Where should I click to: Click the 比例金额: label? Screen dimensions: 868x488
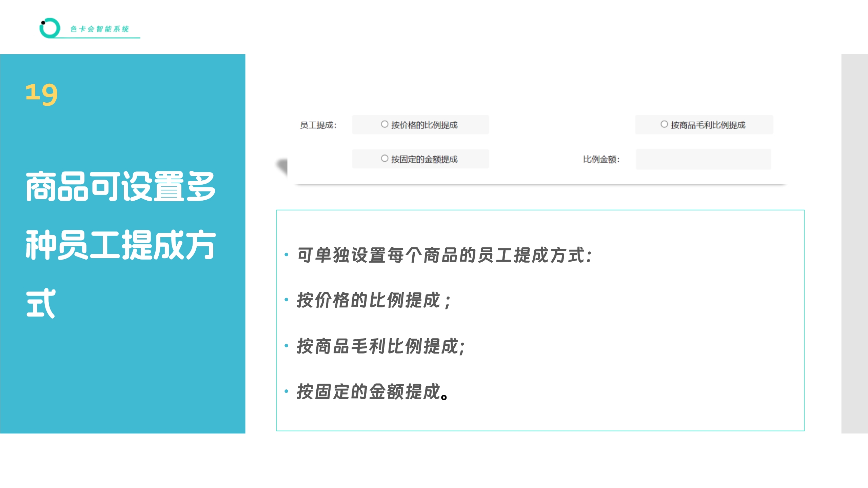(x=601, y=159)
